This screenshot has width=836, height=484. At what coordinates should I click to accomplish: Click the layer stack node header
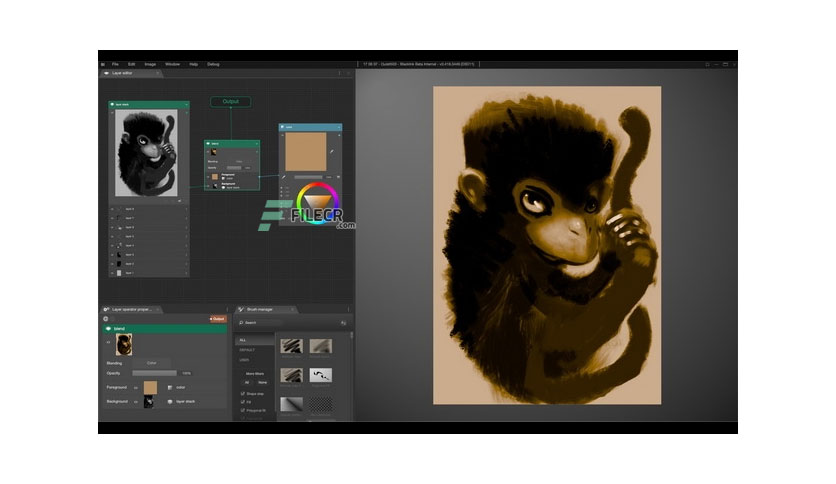[149, 104]
